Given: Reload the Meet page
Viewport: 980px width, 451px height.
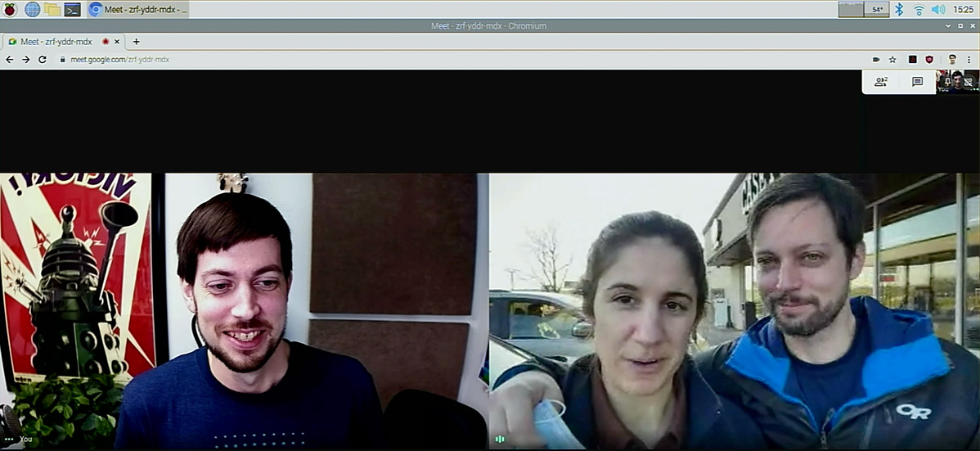Looking at the screenshot, I should (43, 60).
